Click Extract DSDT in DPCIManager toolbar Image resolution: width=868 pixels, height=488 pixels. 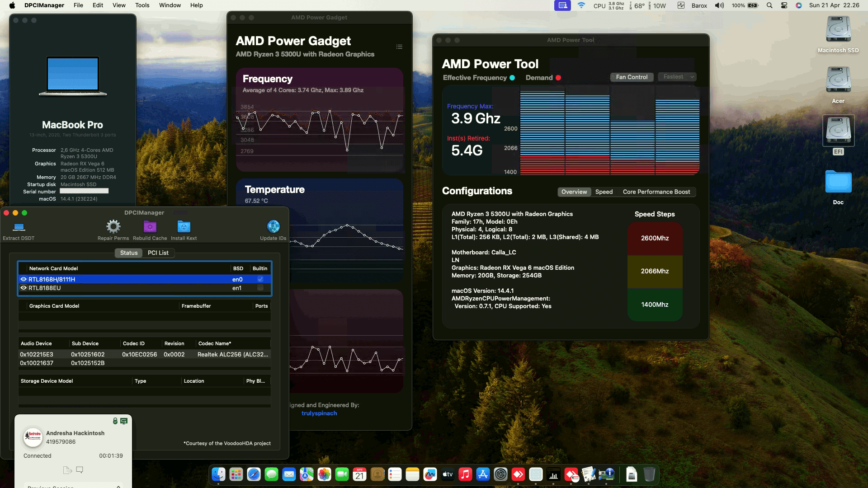click(19, 230)
